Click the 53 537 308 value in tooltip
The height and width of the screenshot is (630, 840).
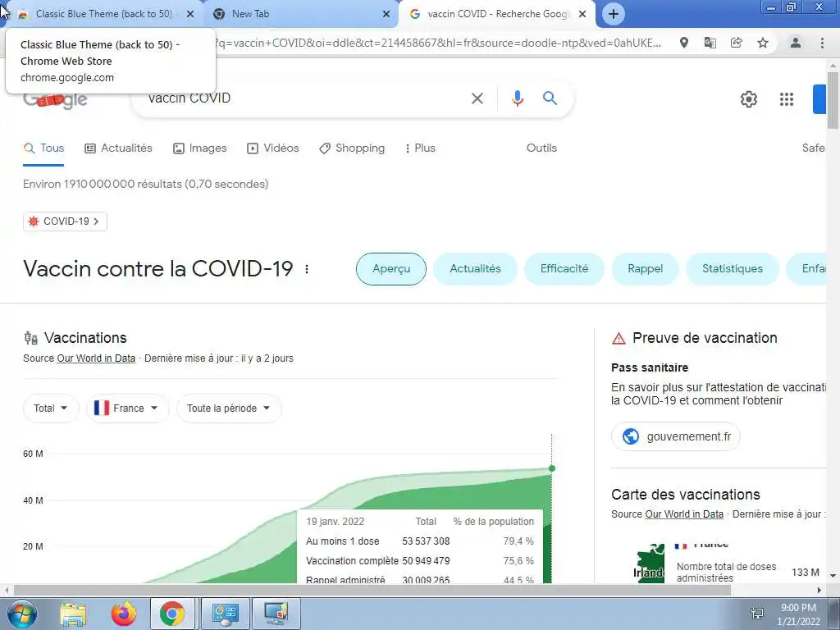426,541
